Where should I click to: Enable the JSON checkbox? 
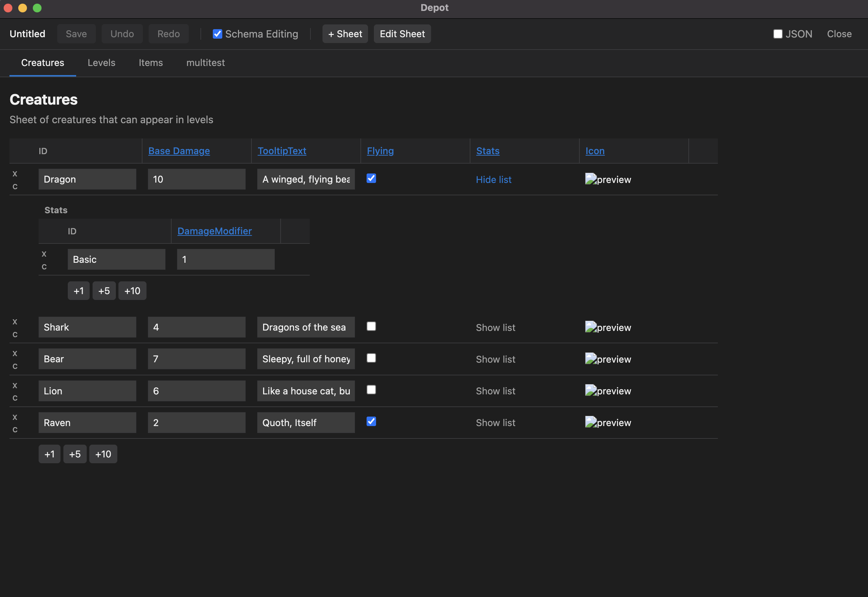(x=778, y=34)
